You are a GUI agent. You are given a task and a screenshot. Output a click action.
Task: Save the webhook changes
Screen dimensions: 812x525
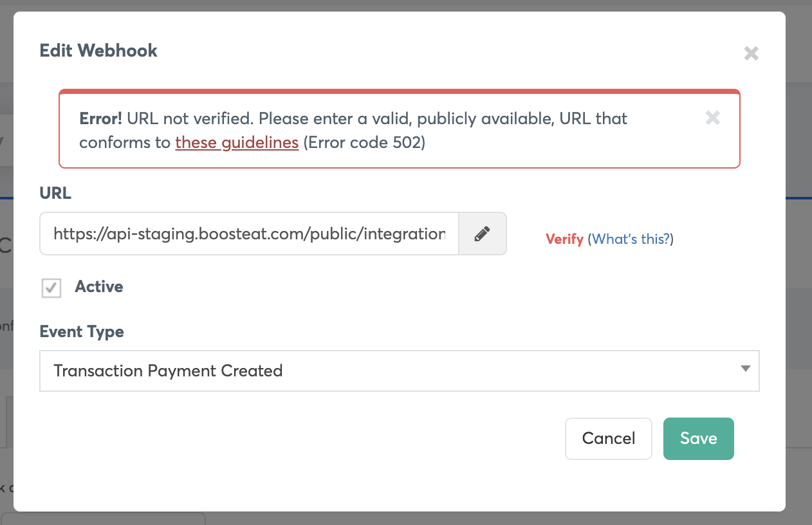click(x=698, y=438)
